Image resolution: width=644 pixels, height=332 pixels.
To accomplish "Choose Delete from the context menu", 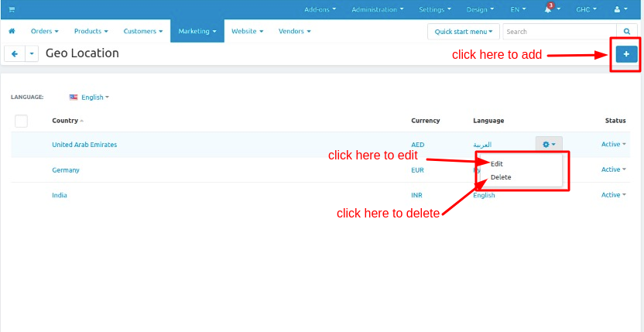I will point(501,177).
